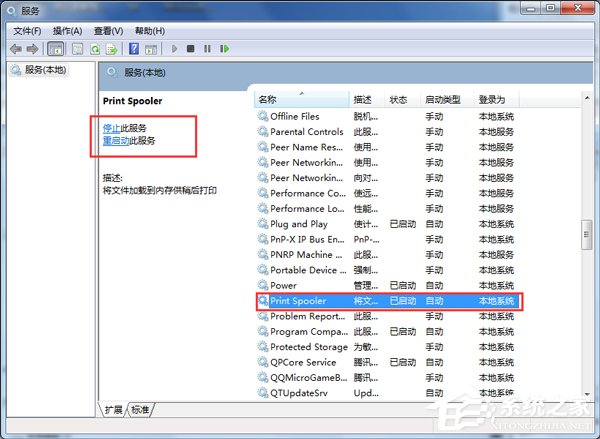Click the Stop Service square icon
The image size is (600, 439).
pyautogui.click(x=191, y=48)
